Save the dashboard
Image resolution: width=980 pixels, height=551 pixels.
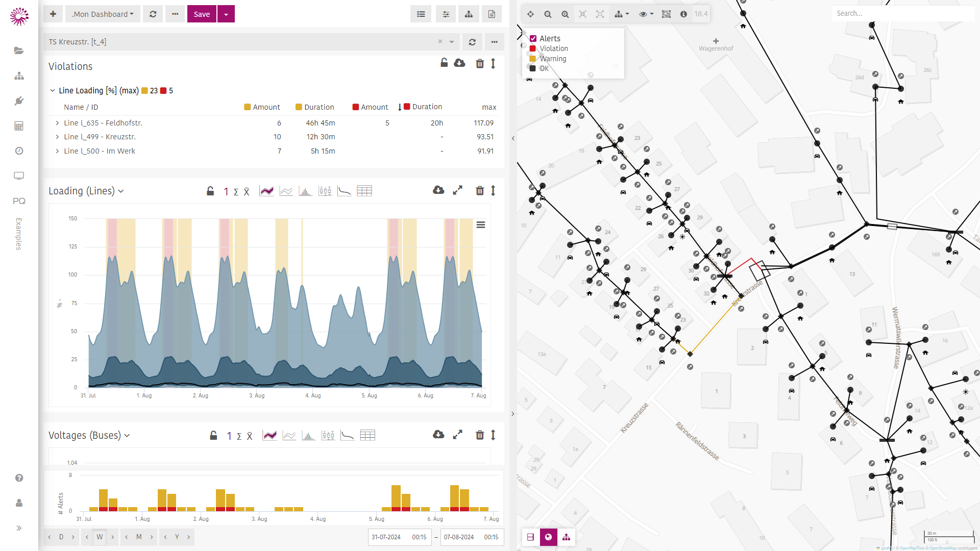point(202,14)
